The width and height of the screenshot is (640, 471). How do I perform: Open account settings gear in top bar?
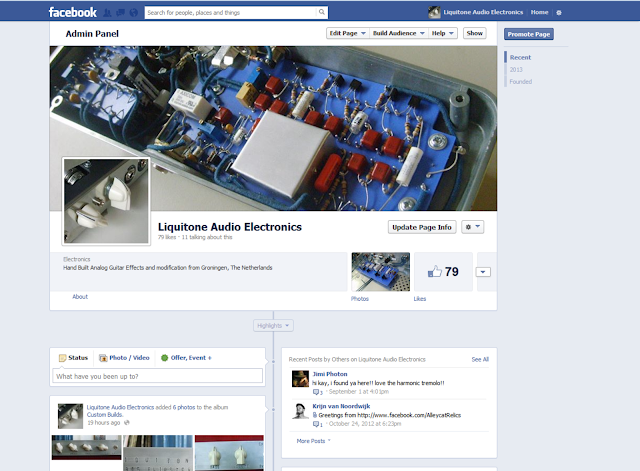(559, 13)
